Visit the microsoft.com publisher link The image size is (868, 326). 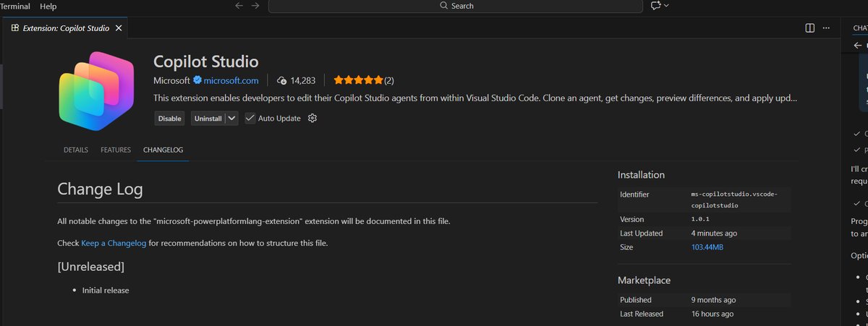pos(231,80)
